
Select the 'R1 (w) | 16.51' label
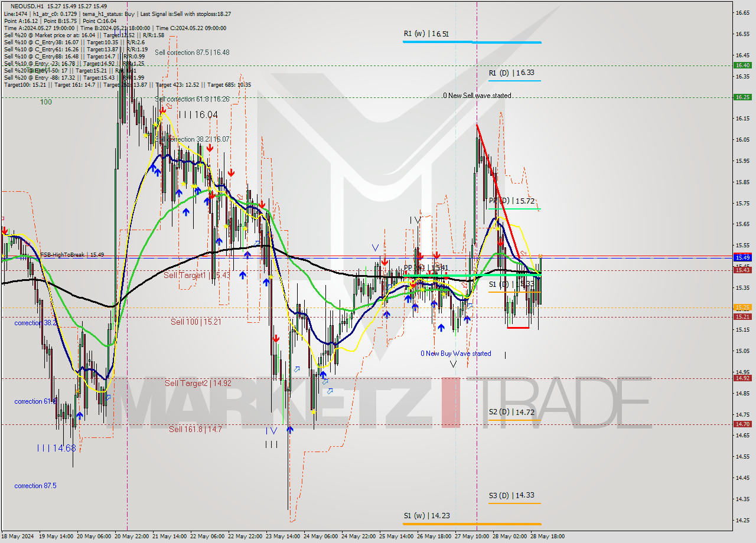(426, 34)
